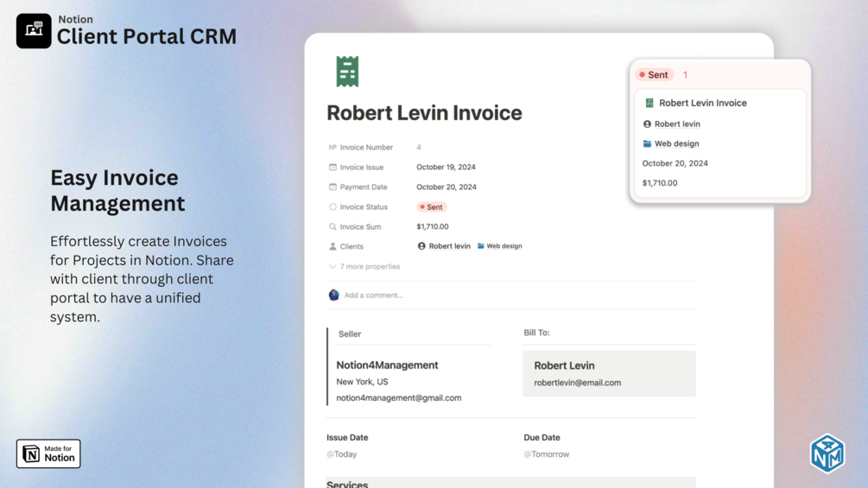868x488 pixels.
Task: Click the Invoice Number property icon
Action: point(333,147)
